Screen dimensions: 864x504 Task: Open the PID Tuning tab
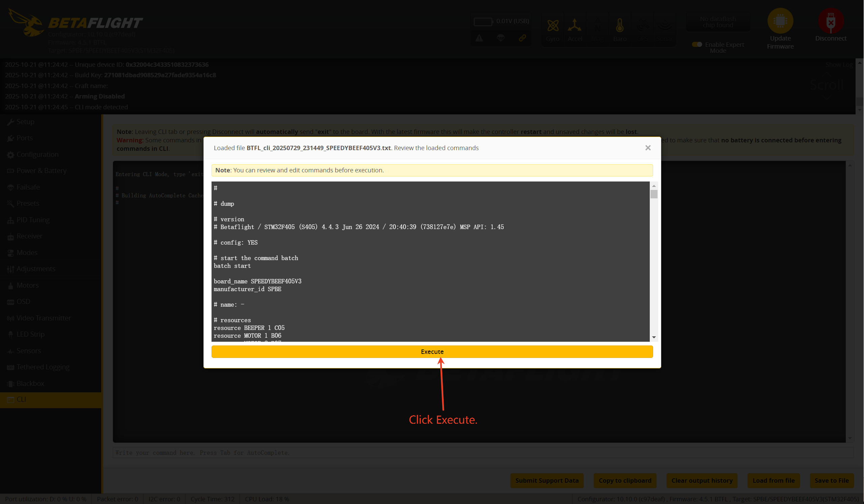(33, 220)
